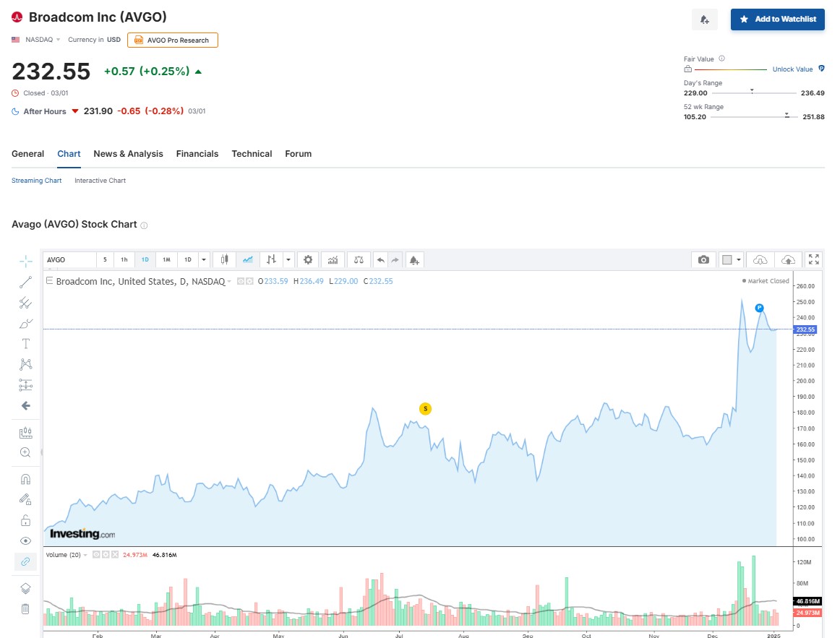Switch to News & Analysis tab
Screen dimensions: 840x638
click(128, 154)
